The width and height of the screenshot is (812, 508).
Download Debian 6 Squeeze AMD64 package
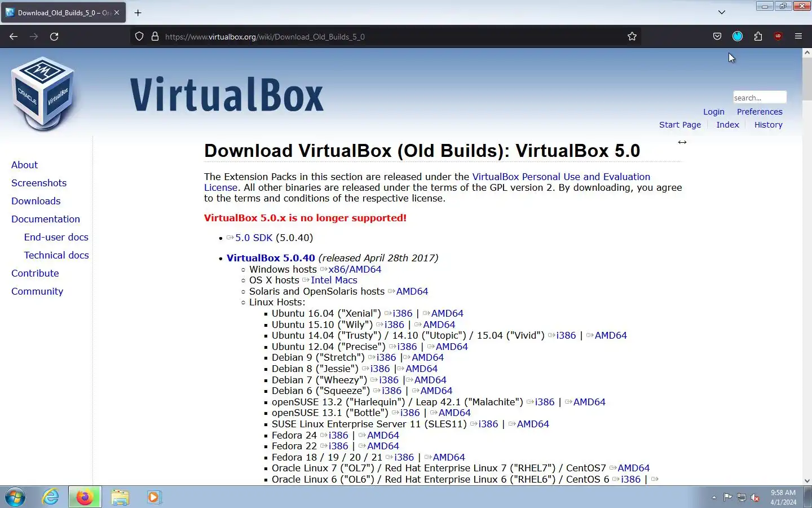click(436, 391)
